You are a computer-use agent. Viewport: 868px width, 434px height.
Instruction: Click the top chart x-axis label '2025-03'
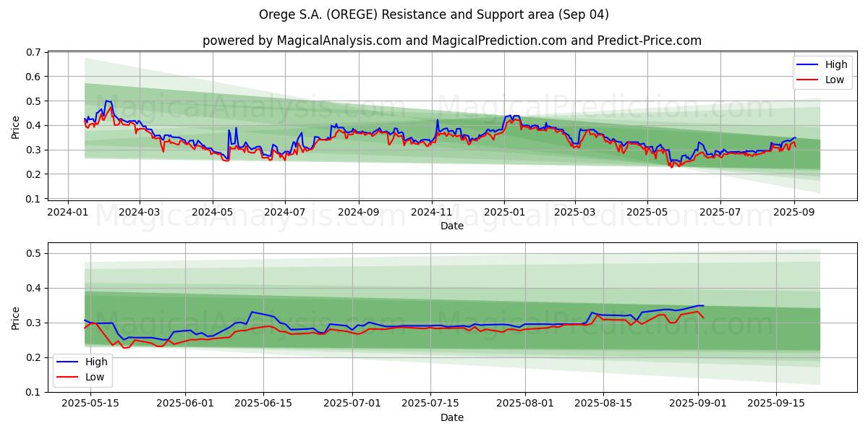(575, 213)
